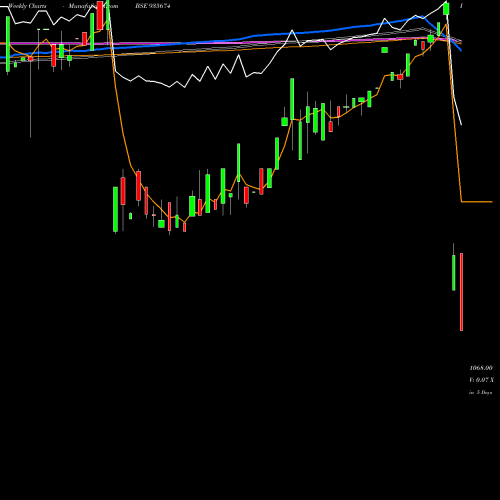Viewport: 500px width, 500px height.
Task: Click the 'in 5 Days' label
Action: (481, 393)
